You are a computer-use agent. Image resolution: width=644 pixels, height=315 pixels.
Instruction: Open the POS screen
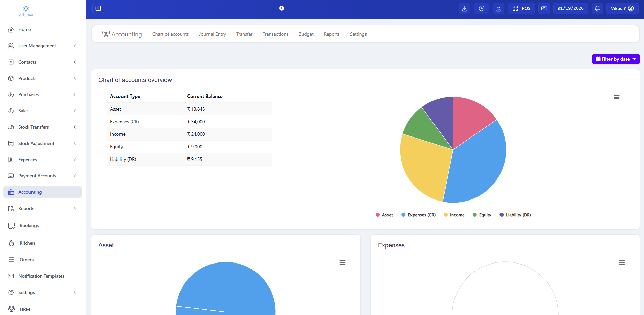(x=521, y=8)
